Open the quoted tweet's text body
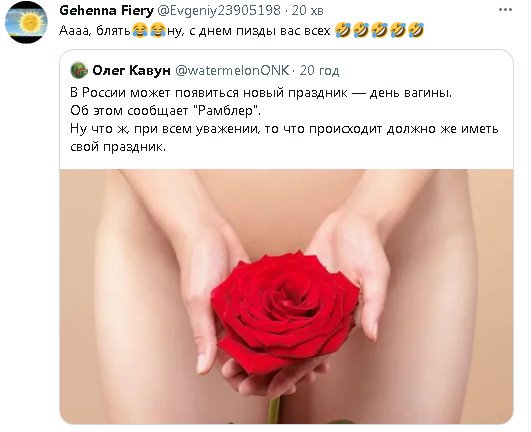The image size is (531, 432). (x=284, y=120)
